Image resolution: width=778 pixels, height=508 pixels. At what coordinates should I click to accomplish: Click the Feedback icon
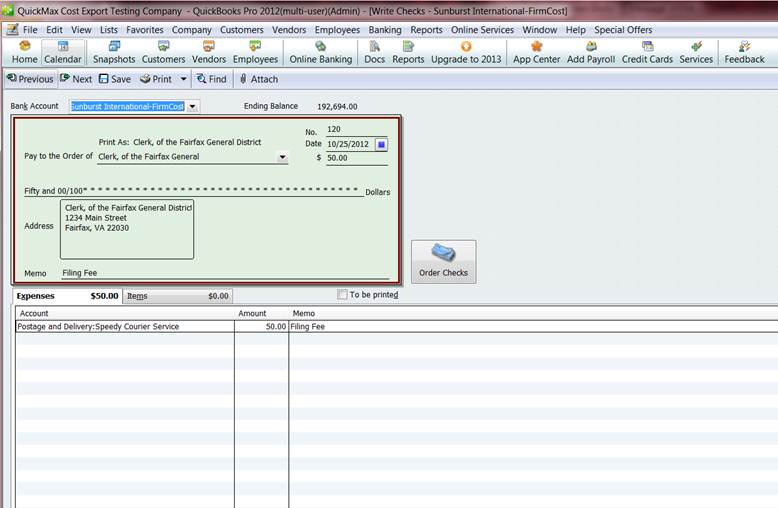(x=744, y=53)
